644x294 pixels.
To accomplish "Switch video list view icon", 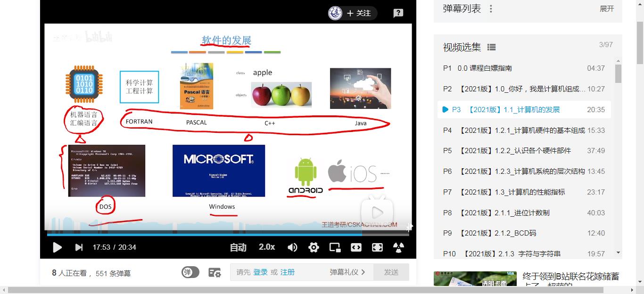I will [491, 47].
